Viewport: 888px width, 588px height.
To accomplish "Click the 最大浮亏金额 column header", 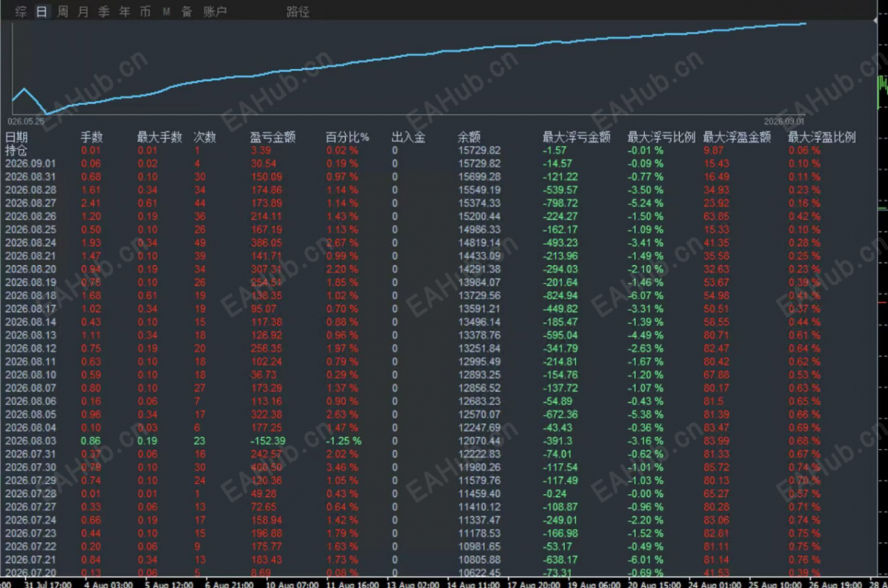I will click(576, 137).
